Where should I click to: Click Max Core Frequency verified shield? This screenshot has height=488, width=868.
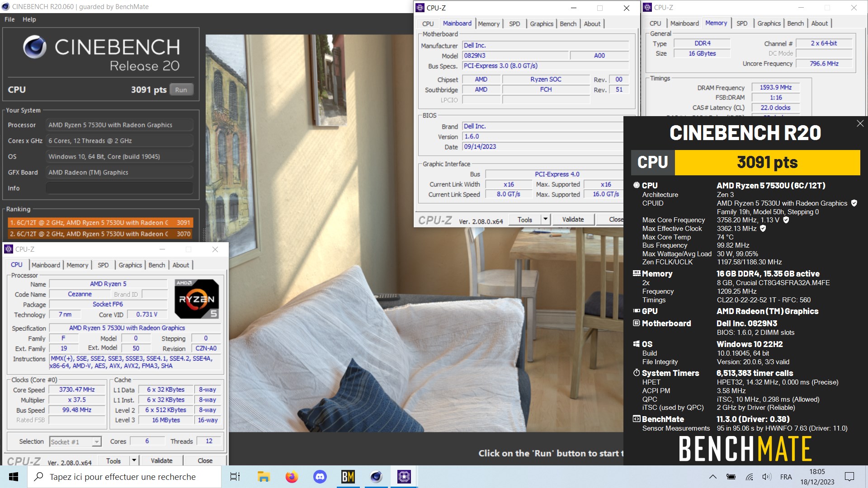tap(786, 220)
